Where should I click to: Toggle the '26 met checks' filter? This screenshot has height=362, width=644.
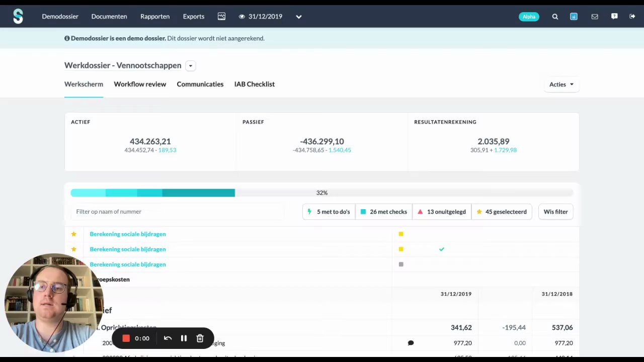[384, 212]
